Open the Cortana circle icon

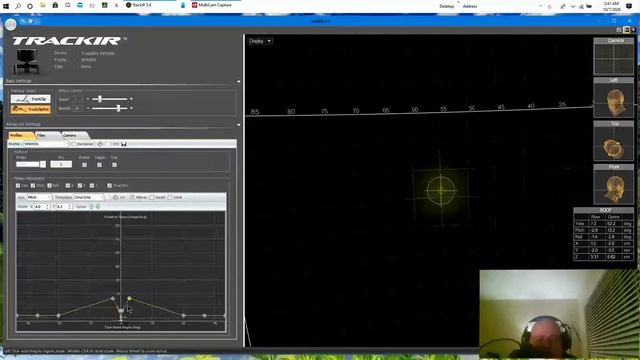pos(30,6)
